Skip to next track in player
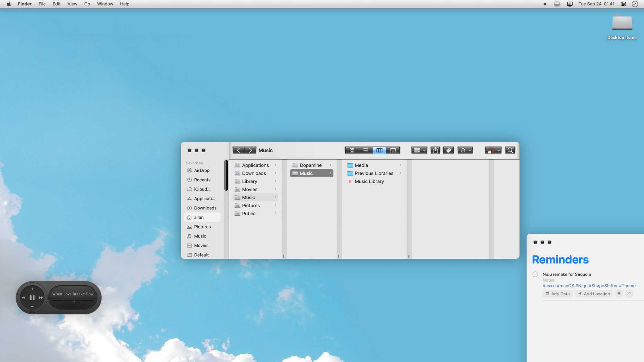 tap(41, 298)
